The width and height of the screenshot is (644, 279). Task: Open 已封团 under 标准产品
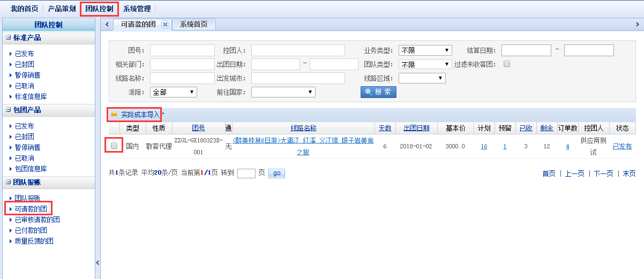pos(24,64)
